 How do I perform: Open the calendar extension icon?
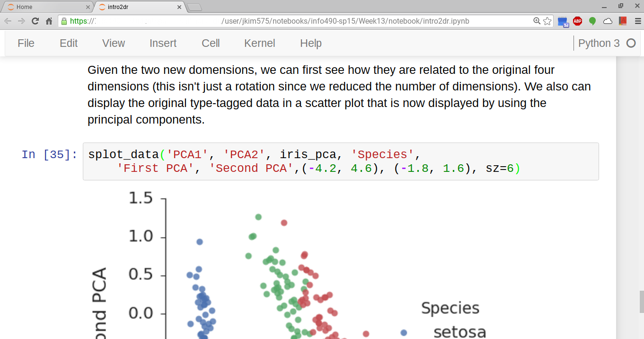click(x=563, y=21)
